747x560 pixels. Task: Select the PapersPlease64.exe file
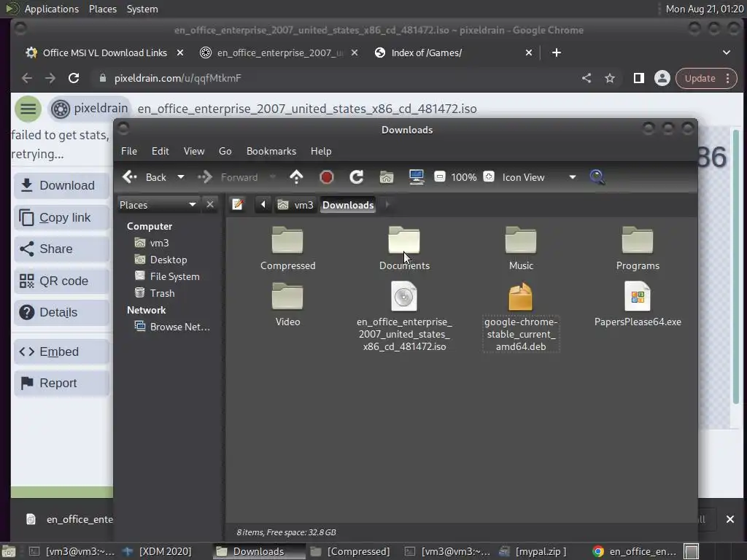pyautogui.click(x=638, y=304)
